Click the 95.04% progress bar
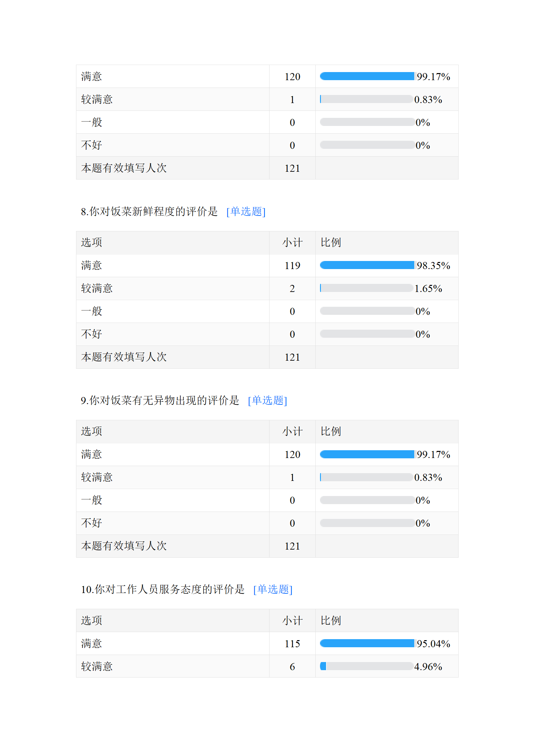This screenshot has height=756, width=534. (x=367, y=644)
